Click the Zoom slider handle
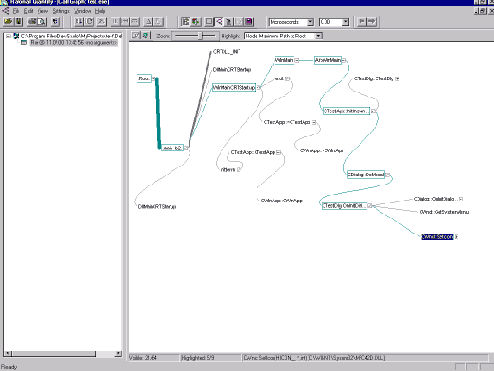Viewport: 494px width, 371px height. tap(200, 35)
